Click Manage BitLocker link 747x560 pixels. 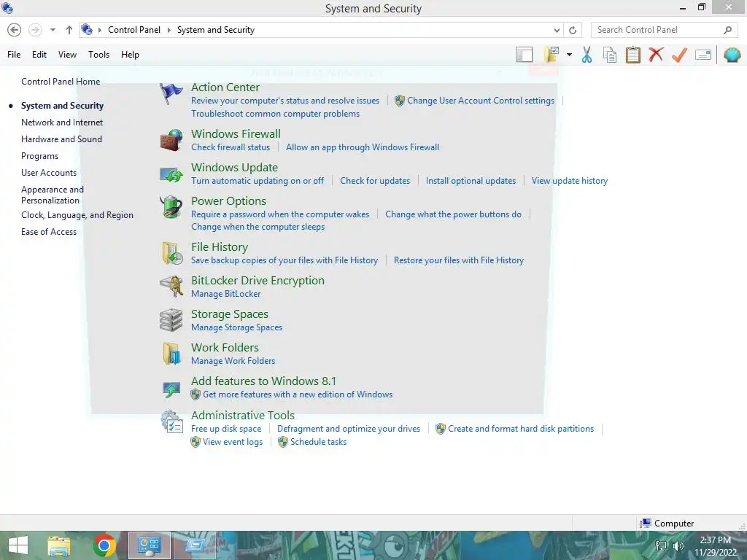coord(226,294)
